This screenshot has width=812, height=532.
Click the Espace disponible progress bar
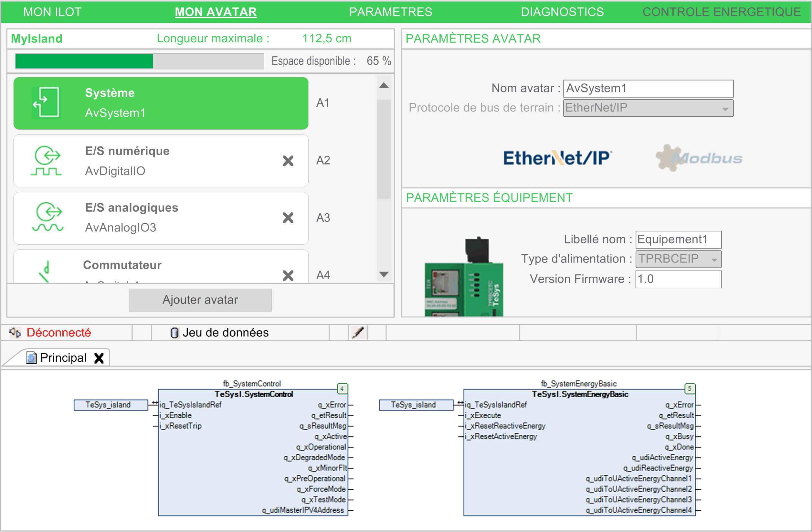[139, 61]
